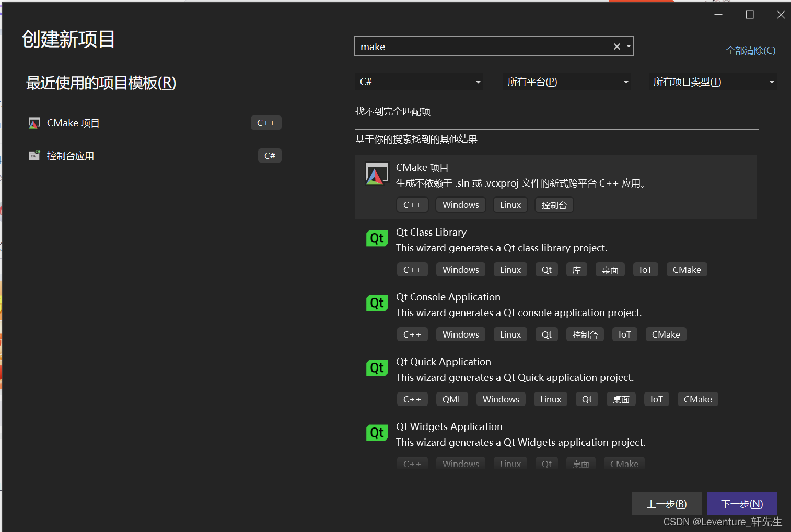
Task: Select the CMake 项目 search result title
Action: 422,167
